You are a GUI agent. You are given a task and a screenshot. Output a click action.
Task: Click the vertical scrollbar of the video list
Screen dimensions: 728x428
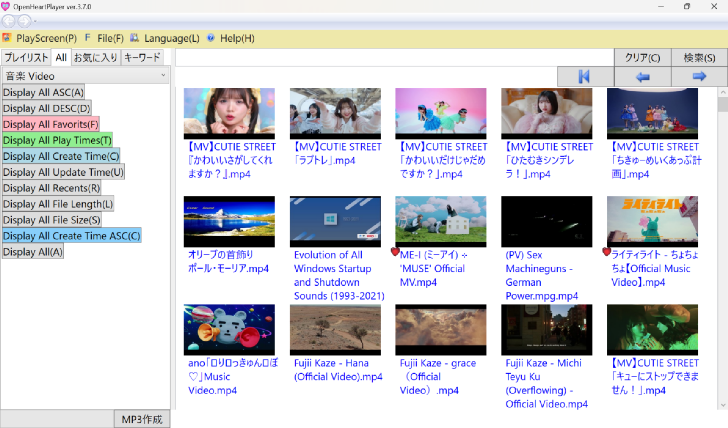(722, 250)
